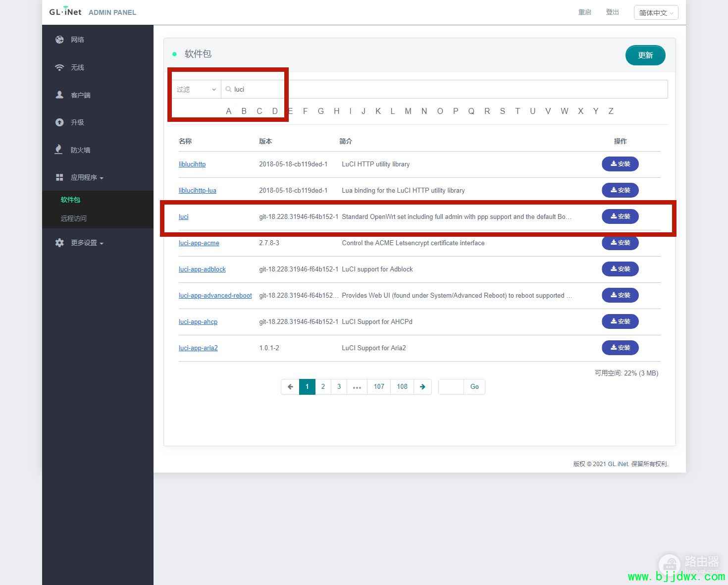Select 远程访问 submenu item
This screenshot has height=585, width=728.
point(73,218)
